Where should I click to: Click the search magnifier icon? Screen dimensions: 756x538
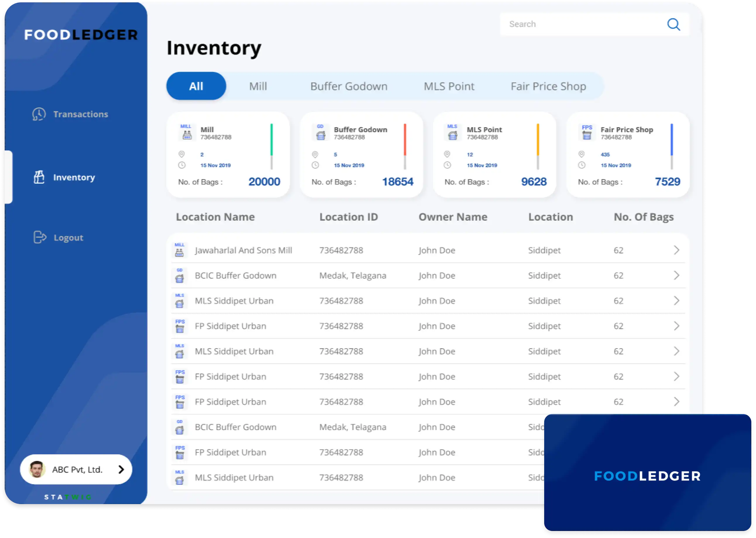(674, 24)
